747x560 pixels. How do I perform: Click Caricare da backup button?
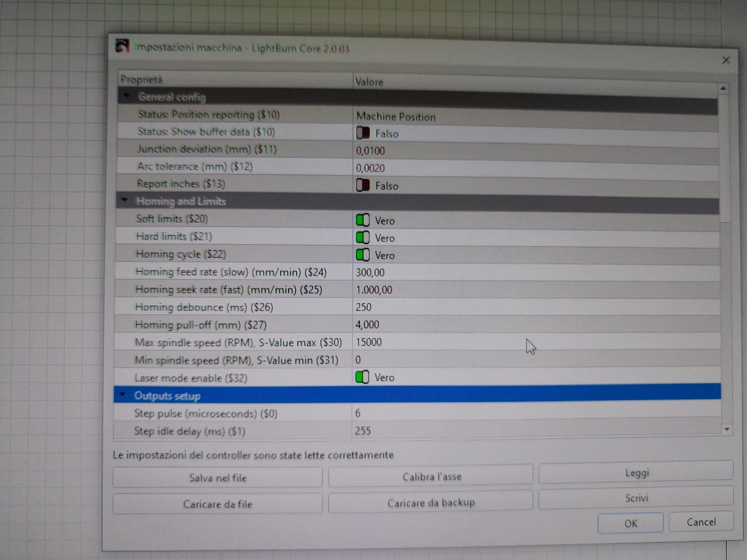[431, 502]
